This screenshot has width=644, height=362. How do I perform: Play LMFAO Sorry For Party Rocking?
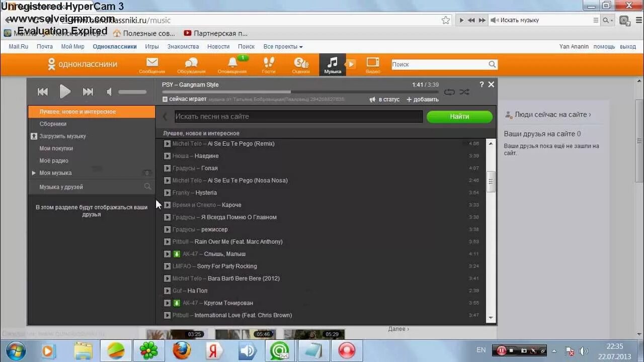click(x=168, y=266)
